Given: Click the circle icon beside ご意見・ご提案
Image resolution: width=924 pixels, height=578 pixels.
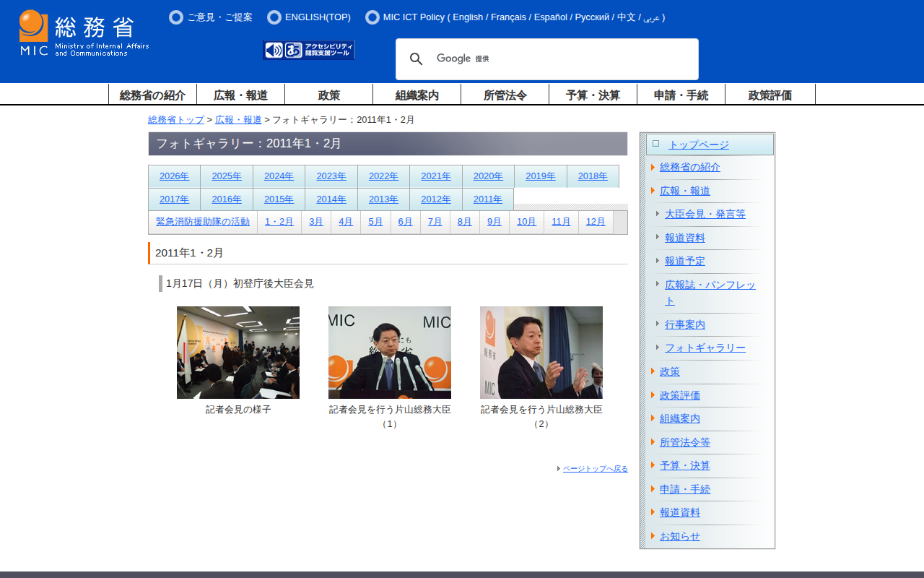Looking at the screenshot, I should [x=176, y=17].
